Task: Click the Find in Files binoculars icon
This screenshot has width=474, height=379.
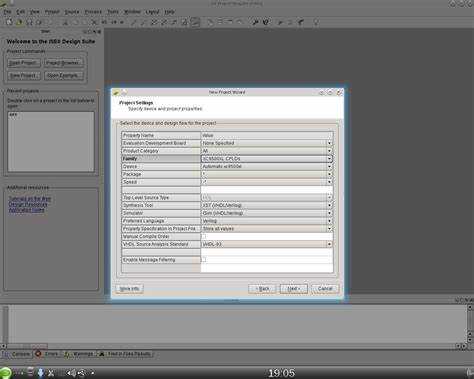Action: point(102,354)
